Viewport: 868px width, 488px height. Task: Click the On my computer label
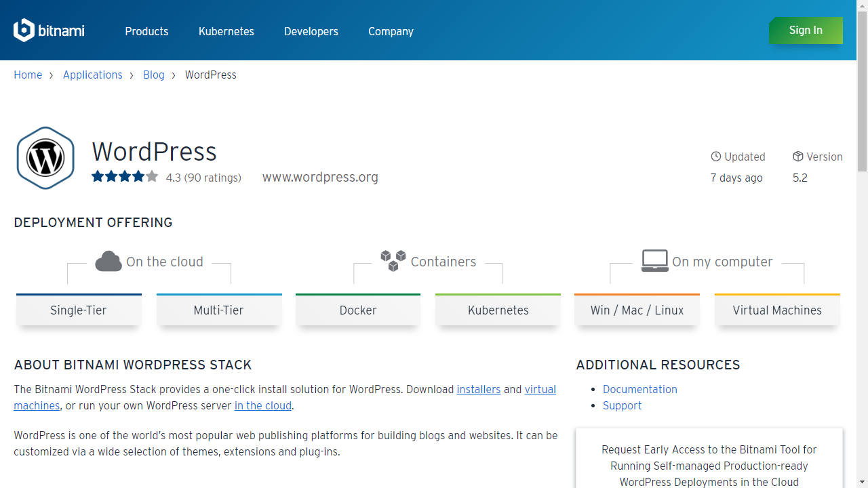click(722, 262)
